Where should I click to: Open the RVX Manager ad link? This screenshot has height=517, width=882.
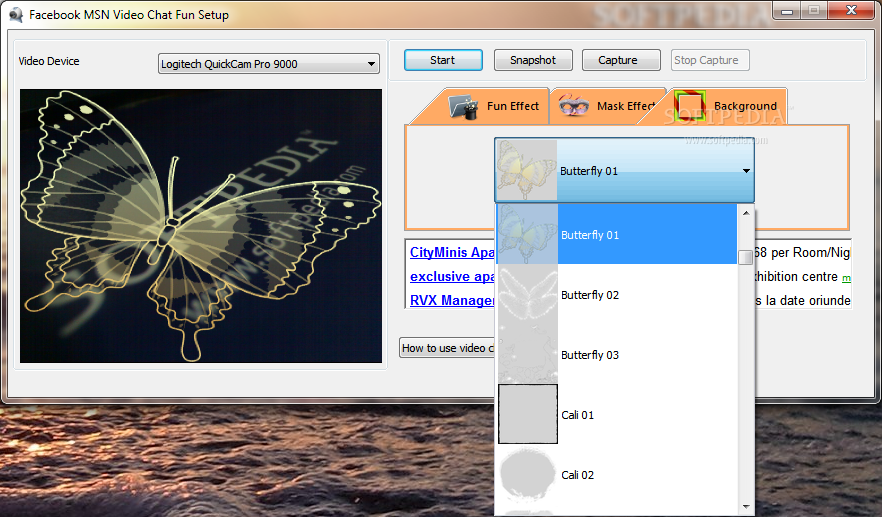click(452, 300)
